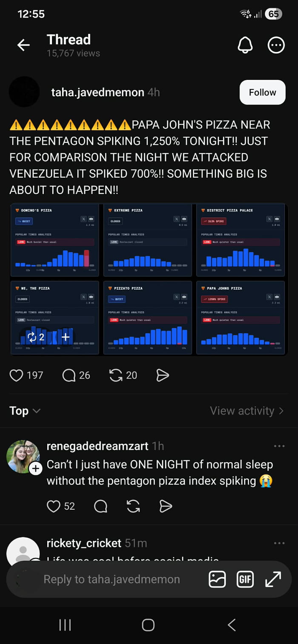The width and height of the screenshot is (298, 644).
Task: Like the main post with heart icon
Action: coord(16,375)
